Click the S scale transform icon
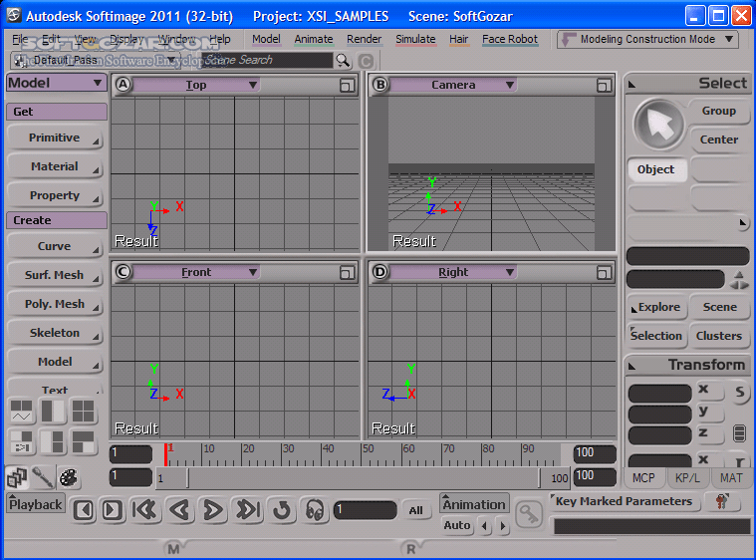The image size is (756, 560). click(740, 393)
